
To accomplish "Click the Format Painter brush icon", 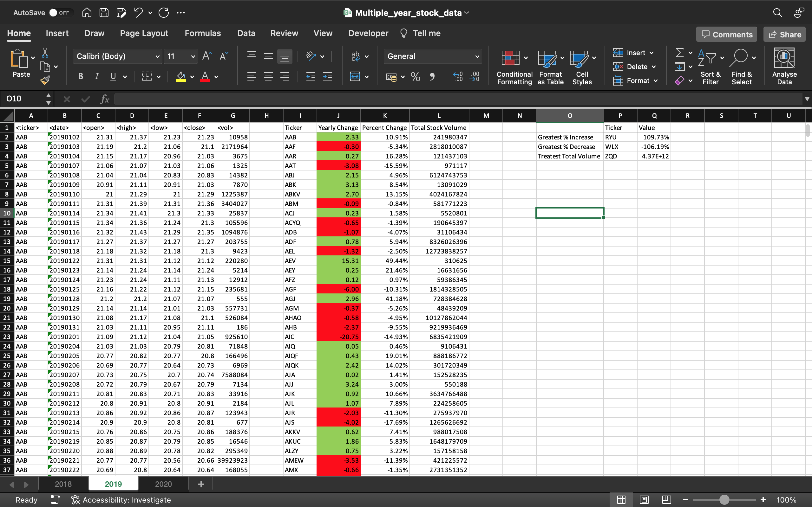I will 45,80.
